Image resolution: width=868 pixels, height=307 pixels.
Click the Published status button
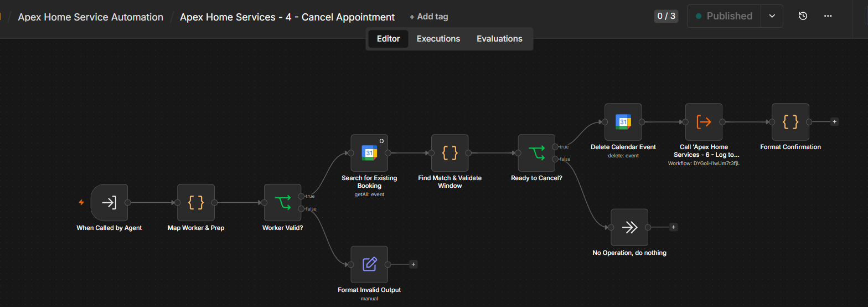(x=724, y=16)
